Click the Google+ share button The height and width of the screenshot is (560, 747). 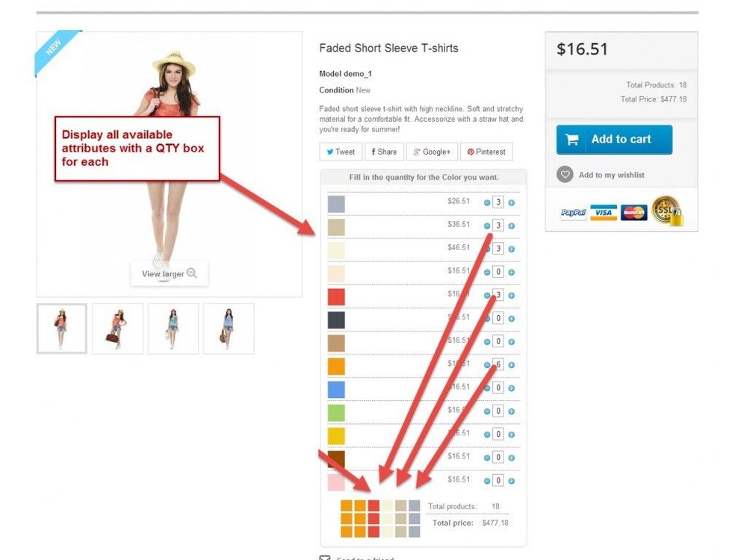pyautogui.click(x=432, y=152)
